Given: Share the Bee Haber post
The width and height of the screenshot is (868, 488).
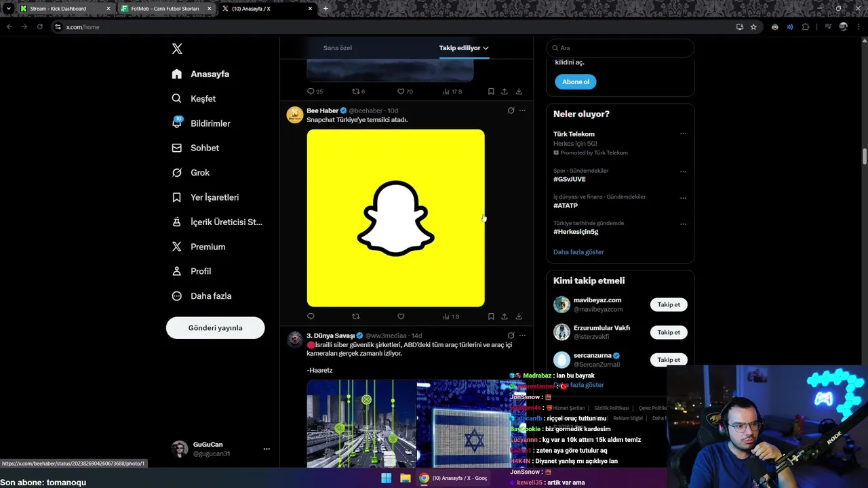Looking at the screenshot, I should tap(505, 317).
